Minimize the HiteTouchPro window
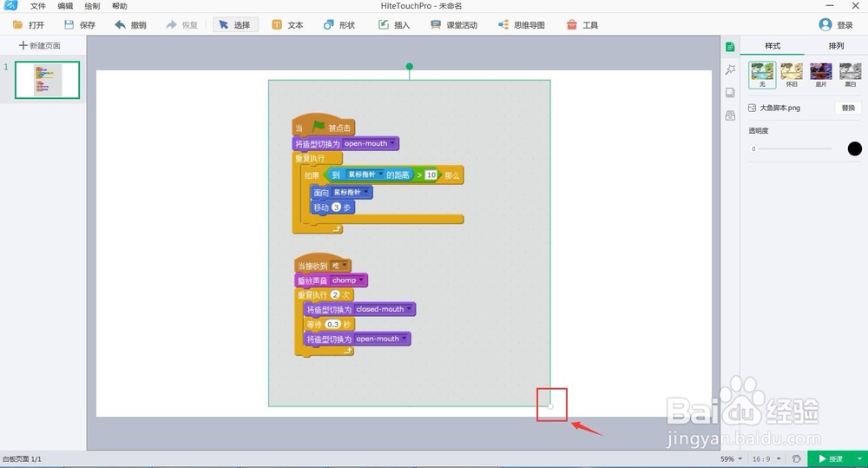868x468 pixels. click(x=830, y=5)
